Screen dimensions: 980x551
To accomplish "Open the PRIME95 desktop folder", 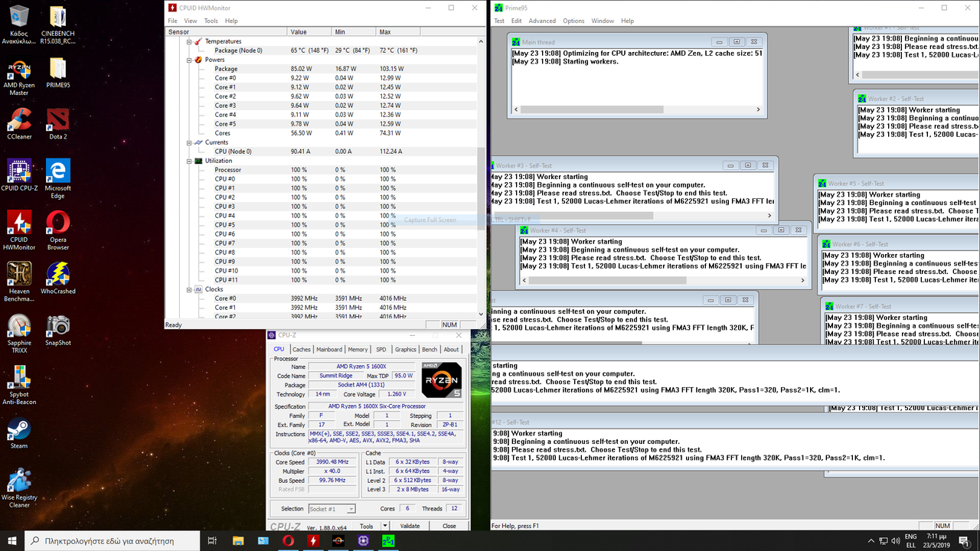I will 58,73.
